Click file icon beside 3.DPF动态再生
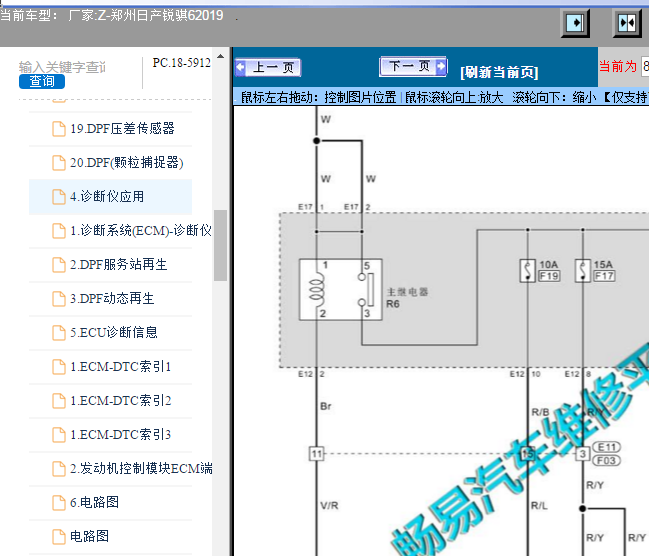Viewport: 649px width, 556px height. point(59,298)
